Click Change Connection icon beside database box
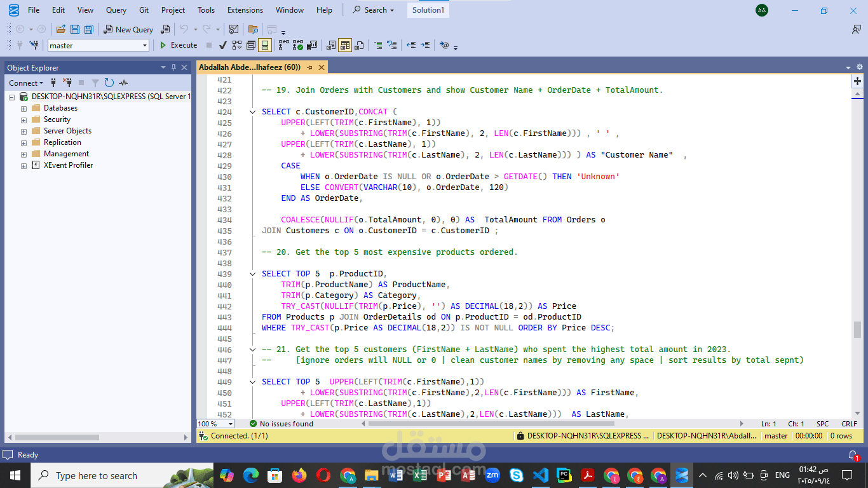The height and width of the screenshot is (488, 868). click(36, 45)
